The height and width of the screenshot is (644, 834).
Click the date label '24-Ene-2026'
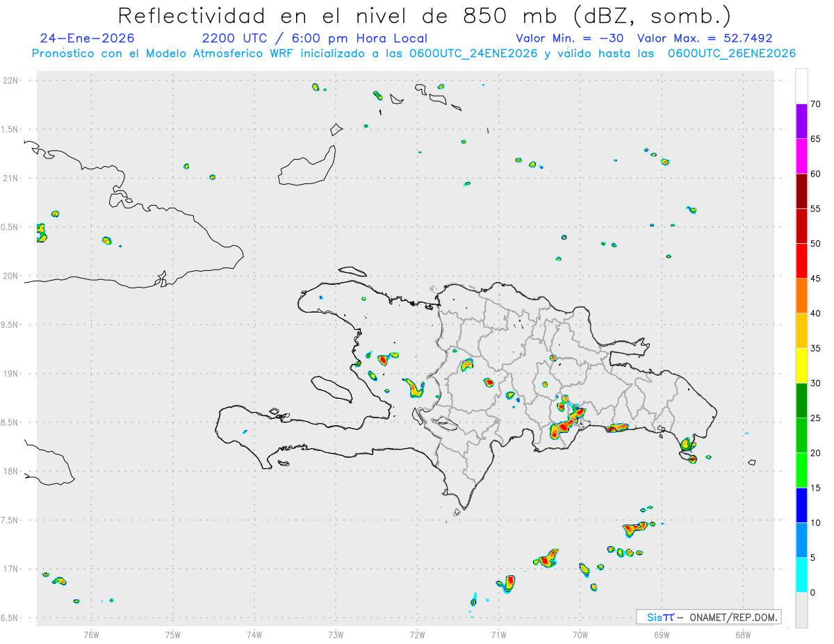[88, 38]
